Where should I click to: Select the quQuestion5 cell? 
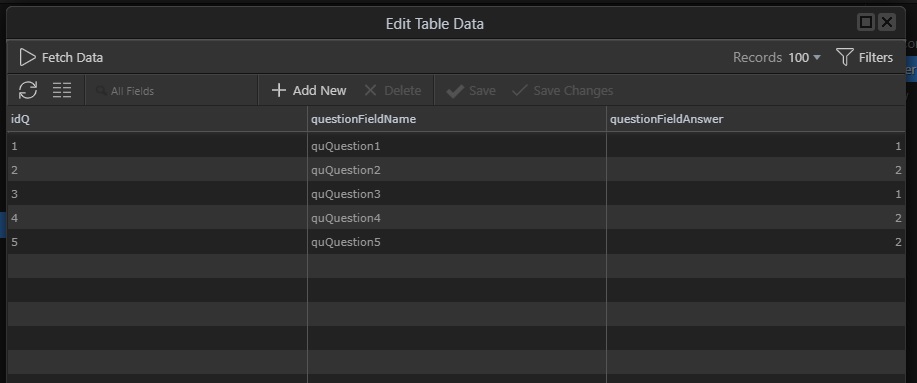point(457,241)
